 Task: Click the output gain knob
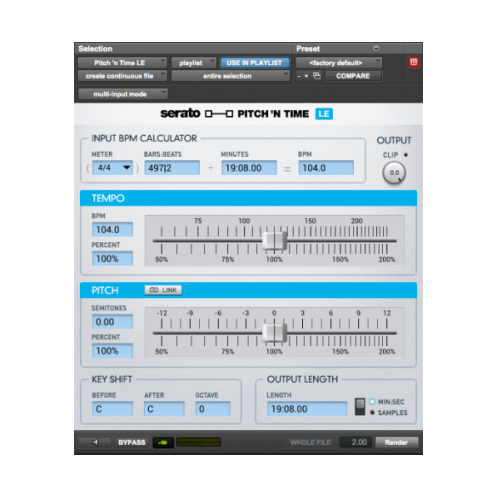(x=394, y=173)
